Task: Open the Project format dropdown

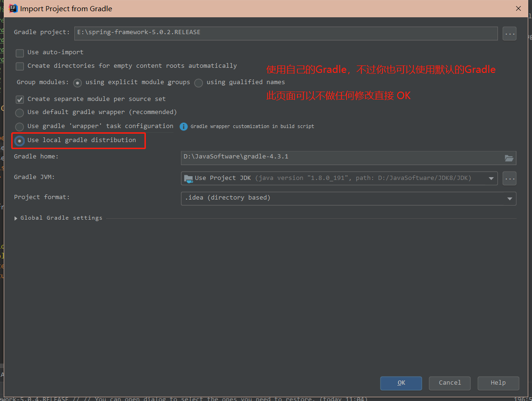Action: [x=348, y=199]
